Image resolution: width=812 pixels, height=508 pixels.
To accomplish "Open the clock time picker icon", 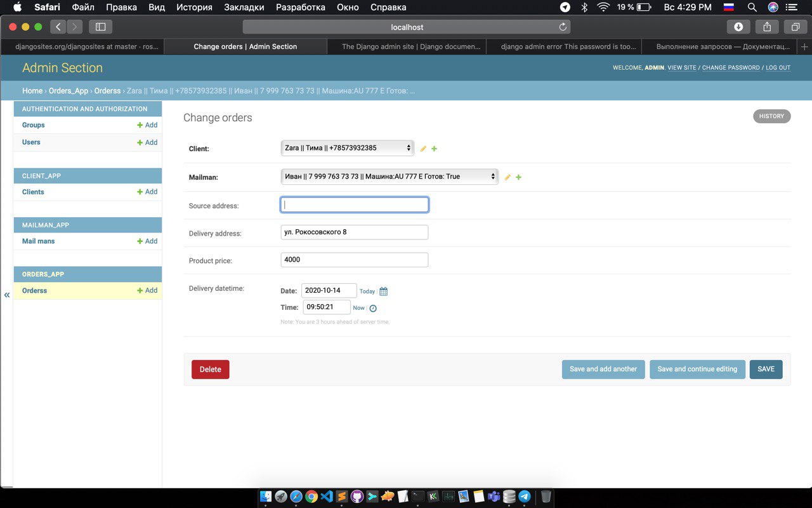I will [x=373, y=308].
